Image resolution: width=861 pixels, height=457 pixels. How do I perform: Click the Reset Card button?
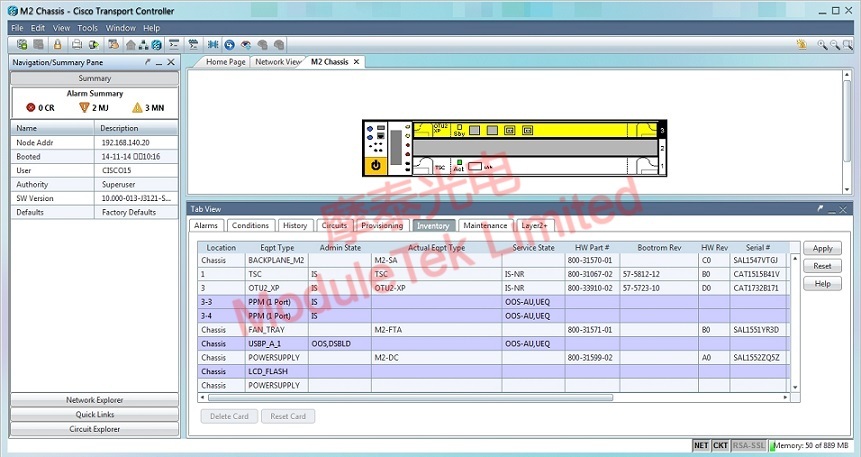[x=288, y=416]
